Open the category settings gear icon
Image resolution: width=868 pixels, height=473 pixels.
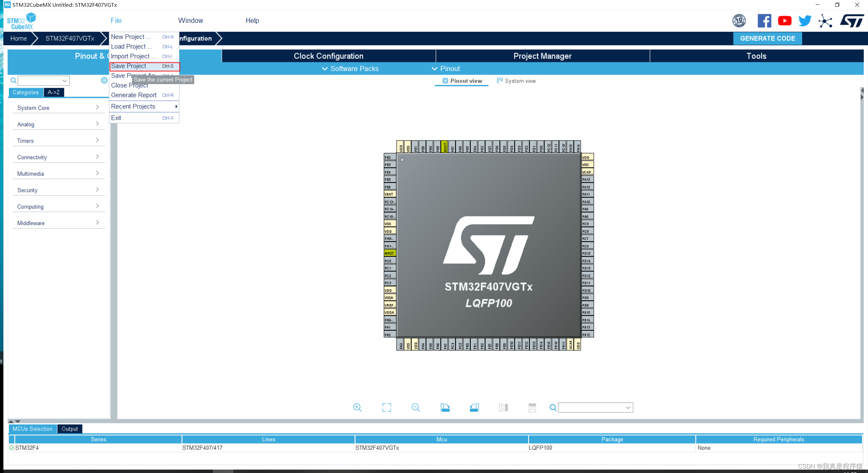point(104,80)
